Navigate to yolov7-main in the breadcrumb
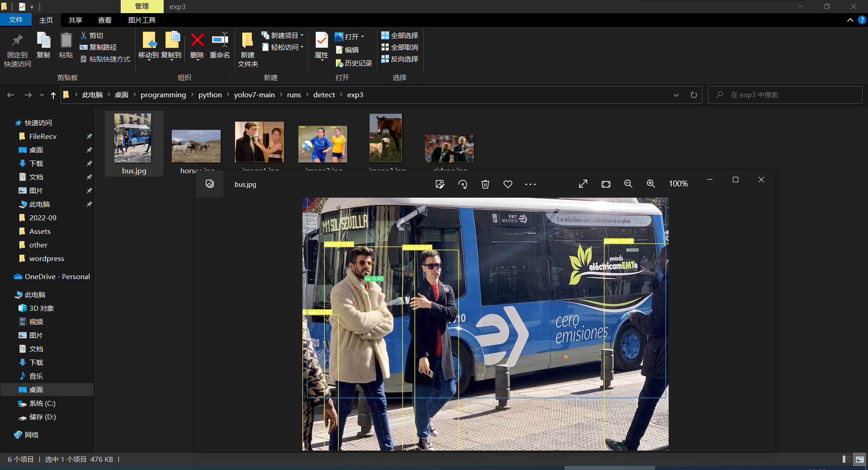 [x=254, y=95]
